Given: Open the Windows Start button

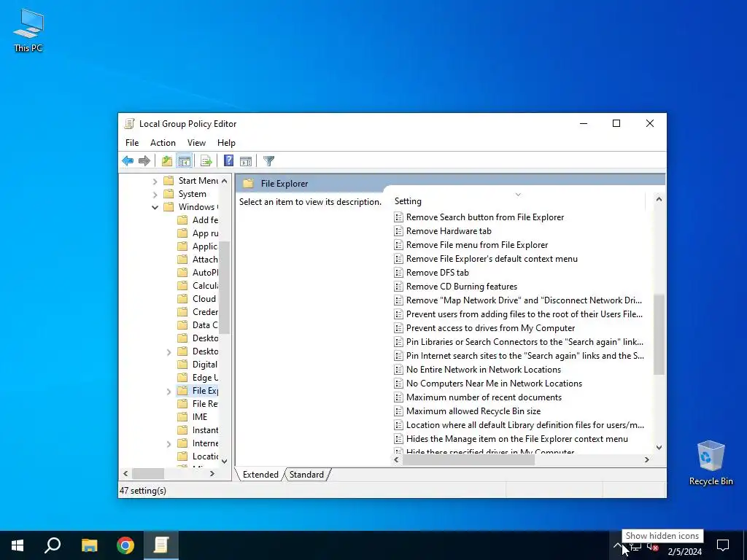Looking at the screenshot, I should click(18, 545).
